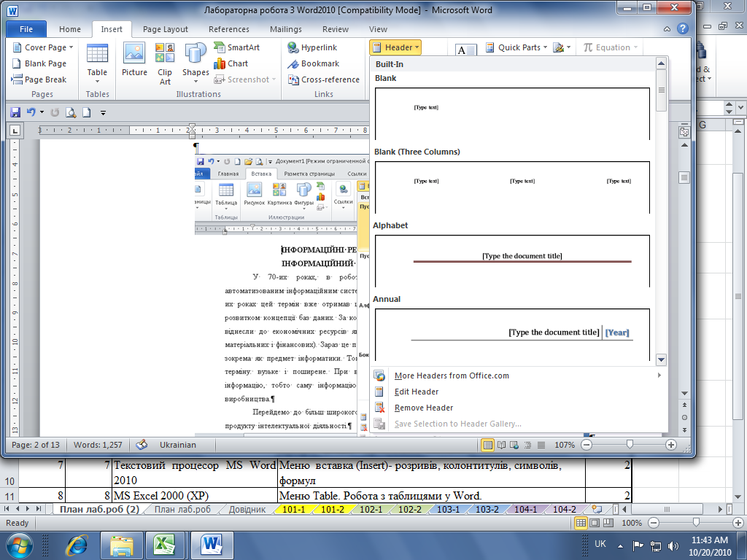
Task: Open the File tab
Action: pyautogui.click(x=26, y=29)
